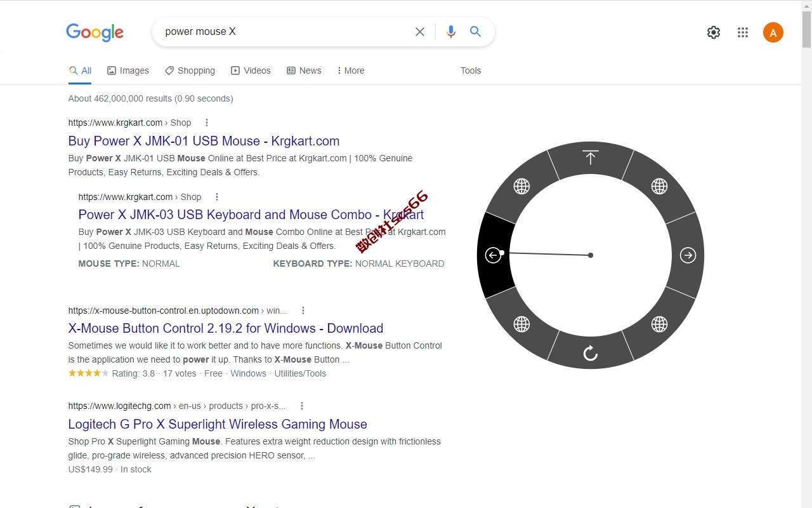Click the MOUSE TYPE: NORMAL text
This screenshot has height=508, width=812.
(x=129, y=264)
